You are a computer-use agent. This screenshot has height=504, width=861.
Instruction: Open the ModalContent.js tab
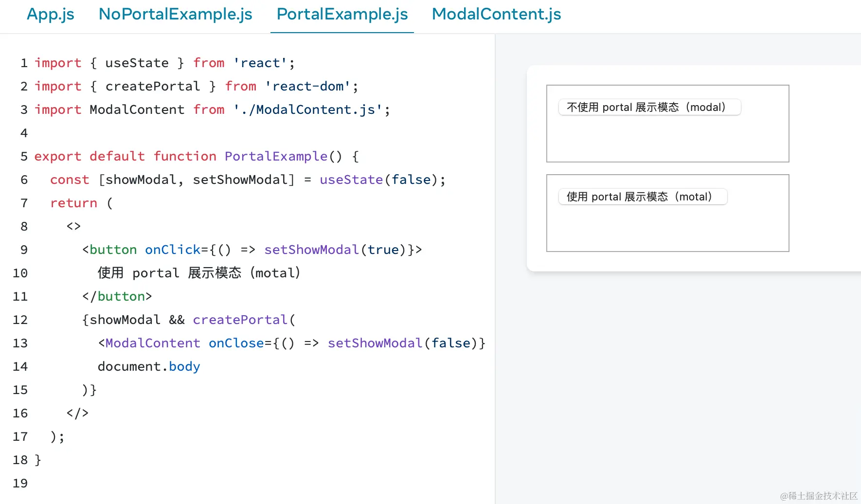496,14
